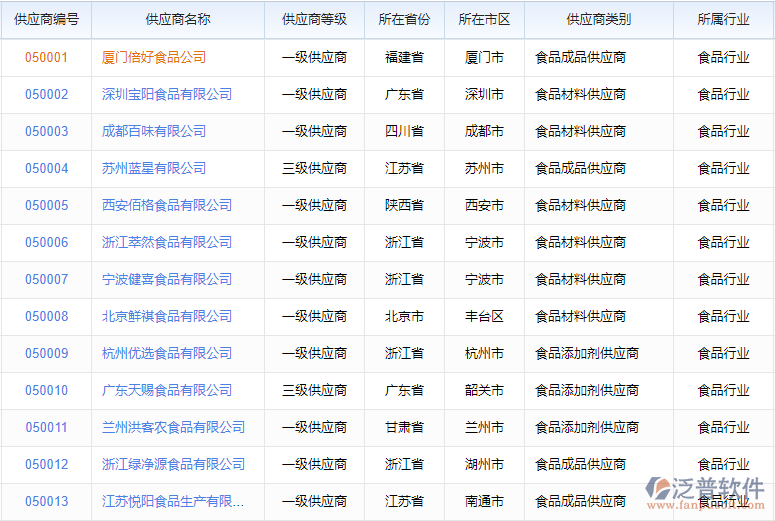Image resolution: width=775 pixels, height=521 pixels.
Task: Sort by 供应商名称 column header
Action: (x=177, y=19)
